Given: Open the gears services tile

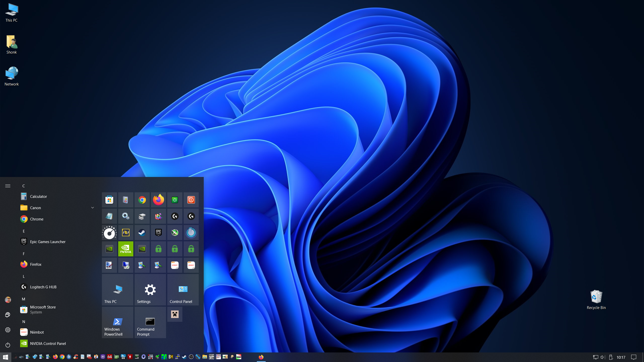Looking at the screenshot, I should pos(126,216).
